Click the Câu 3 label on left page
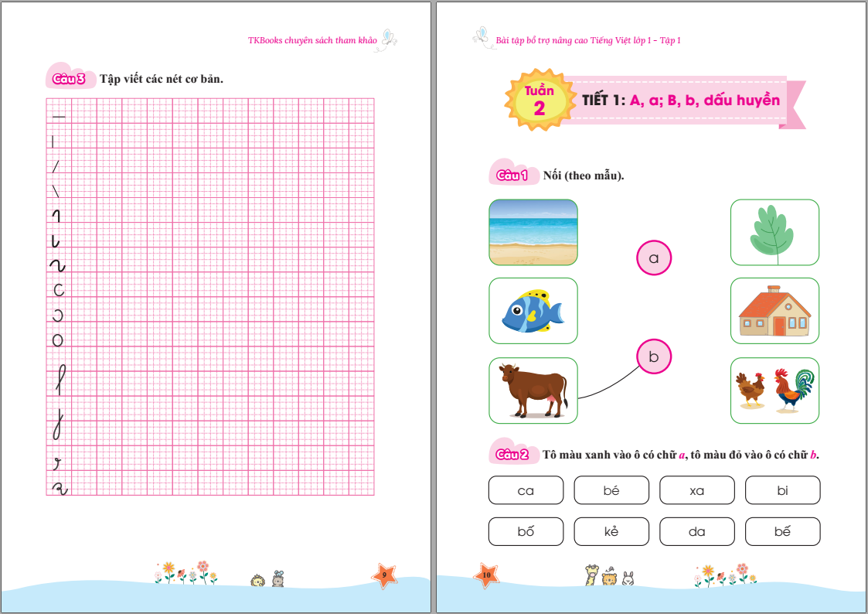Viewport: 868px width, 614px height. (70, 79)
